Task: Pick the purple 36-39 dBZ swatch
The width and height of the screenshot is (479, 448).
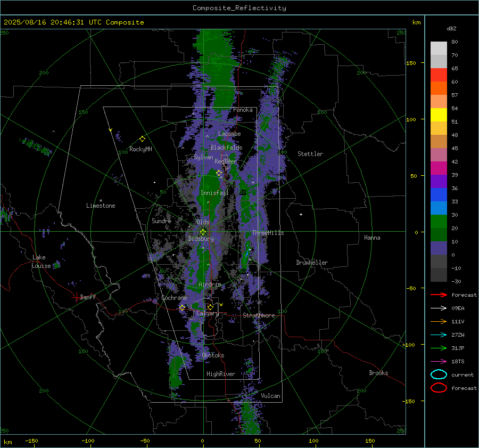Action: (439, 182)
